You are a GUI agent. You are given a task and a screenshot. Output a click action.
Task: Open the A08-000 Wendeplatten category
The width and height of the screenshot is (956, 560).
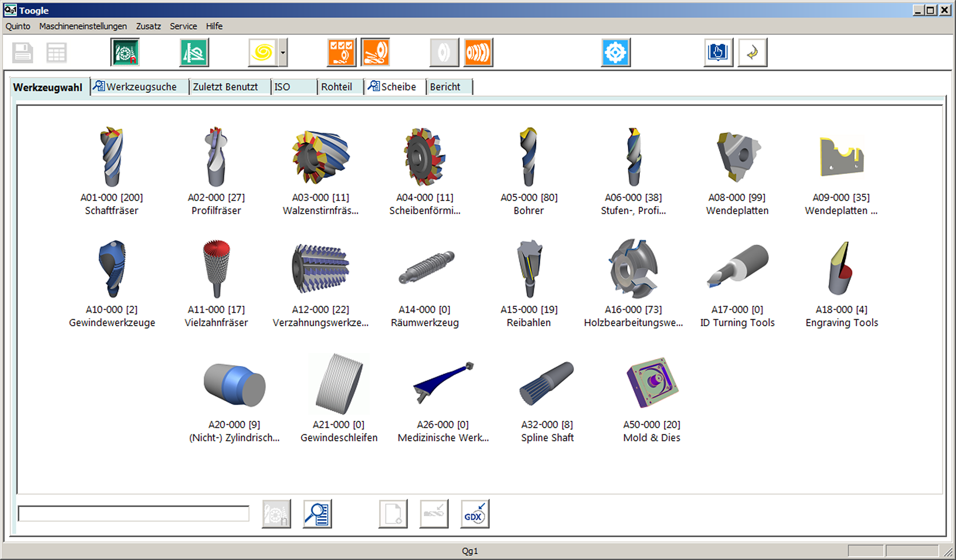pyautogui.click(x=737, y=157)
